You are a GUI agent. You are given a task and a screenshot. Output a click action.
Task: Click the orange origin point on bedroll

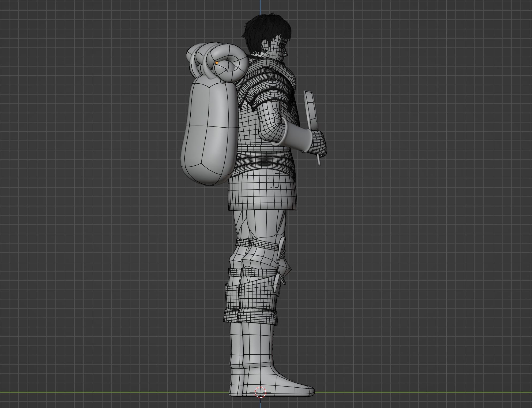click(217, 63)
